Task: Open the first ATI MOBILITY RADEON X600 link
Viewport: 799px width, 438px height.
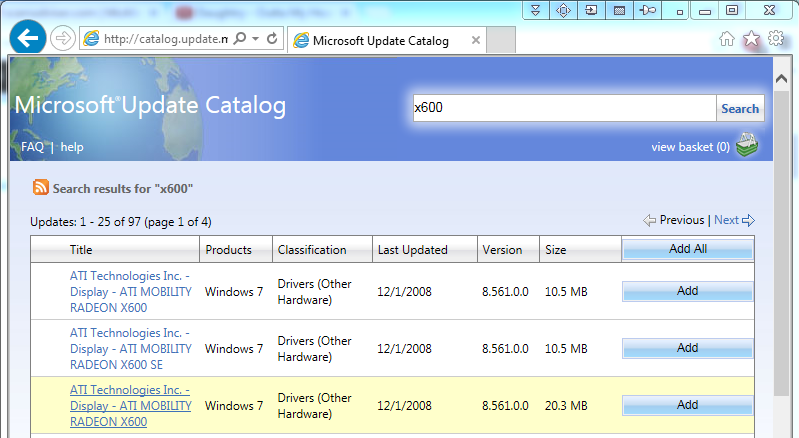Action: click(x=130, y=292)
